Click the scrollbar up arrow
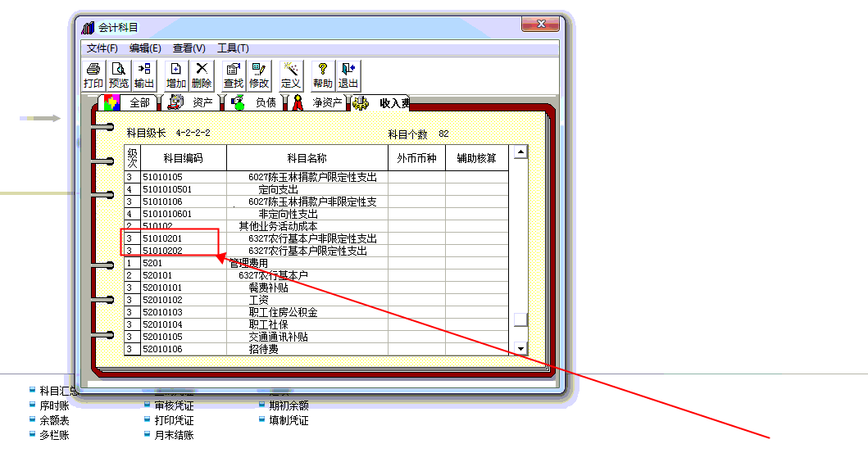The width and height of the screenshot is (868, 462). 520,152
